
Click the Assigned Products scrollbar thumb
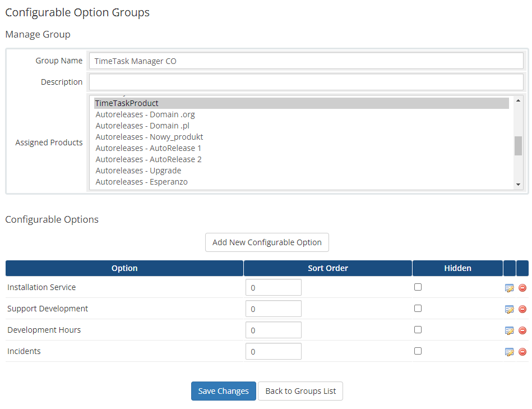518,146
